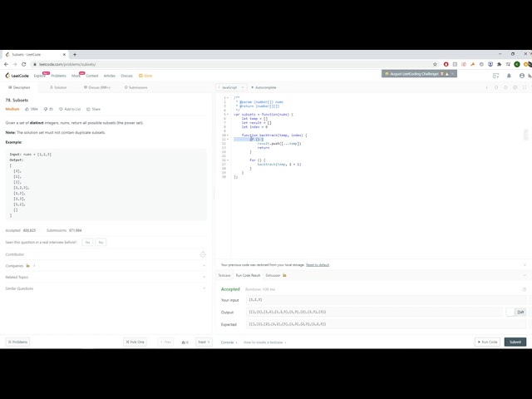Reset code with the revert icon

coord(505,87)
